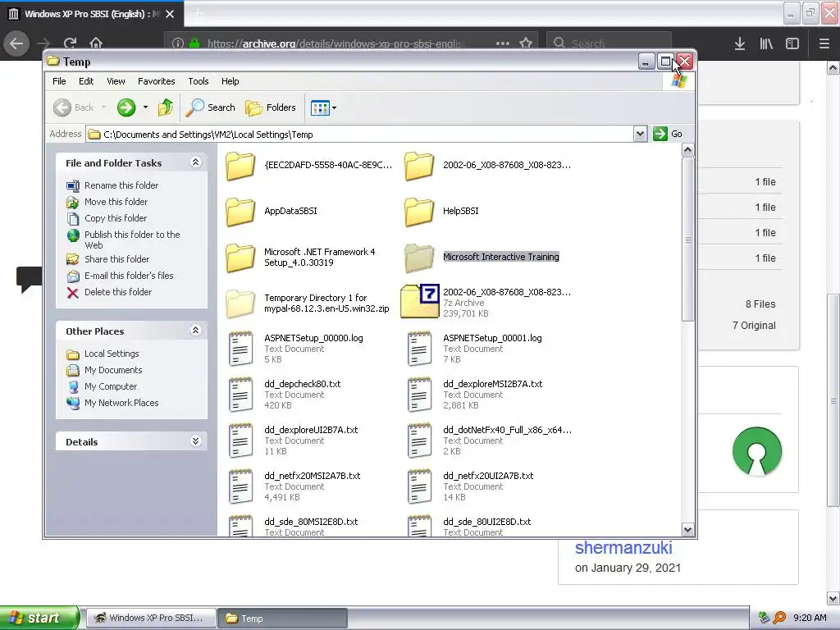840x630 pixels.
Task: Expand the Details panel
Action: (x=196, y=441)
